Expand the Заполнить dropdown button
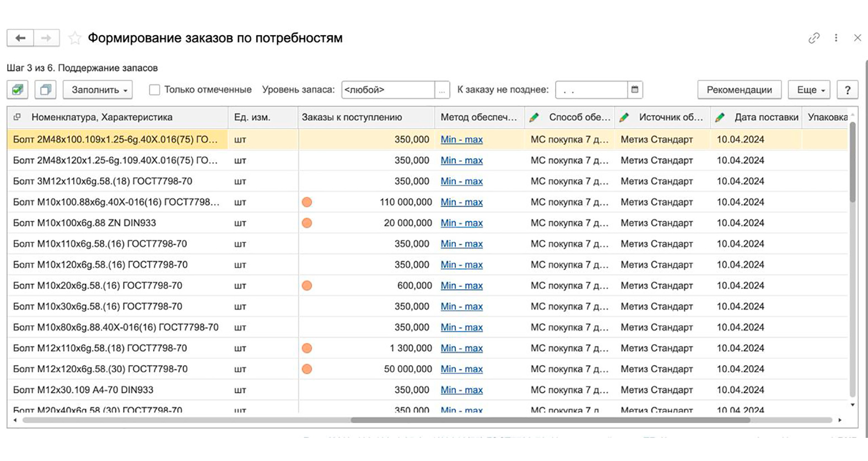868x461 pixels. (x=98, y=90)
